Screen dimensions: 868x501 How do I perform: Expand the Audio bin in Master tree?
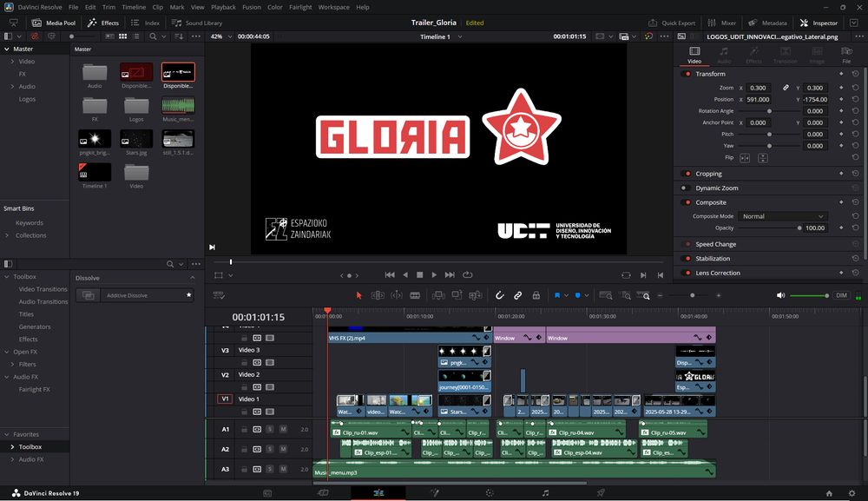12,86
